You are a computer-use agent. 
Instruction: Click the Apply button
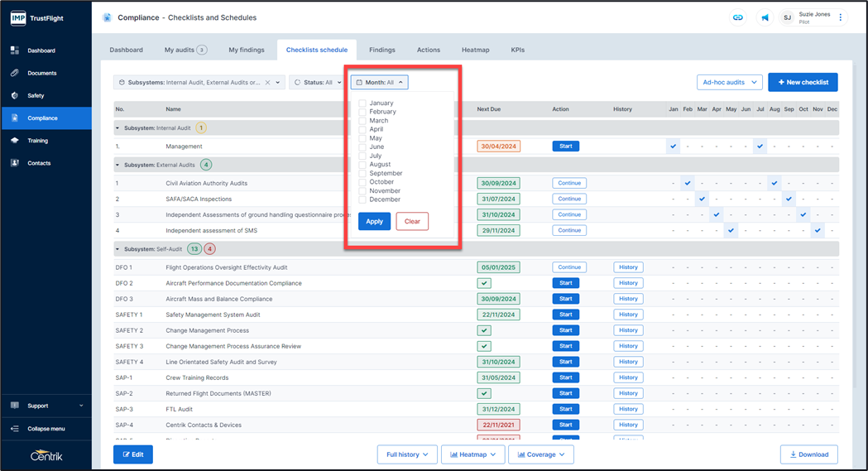point(374,221)
